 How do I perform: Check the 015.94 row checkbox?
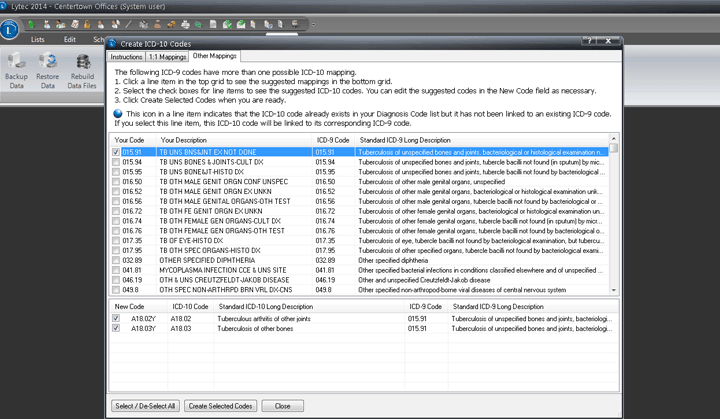coord(116,162)
